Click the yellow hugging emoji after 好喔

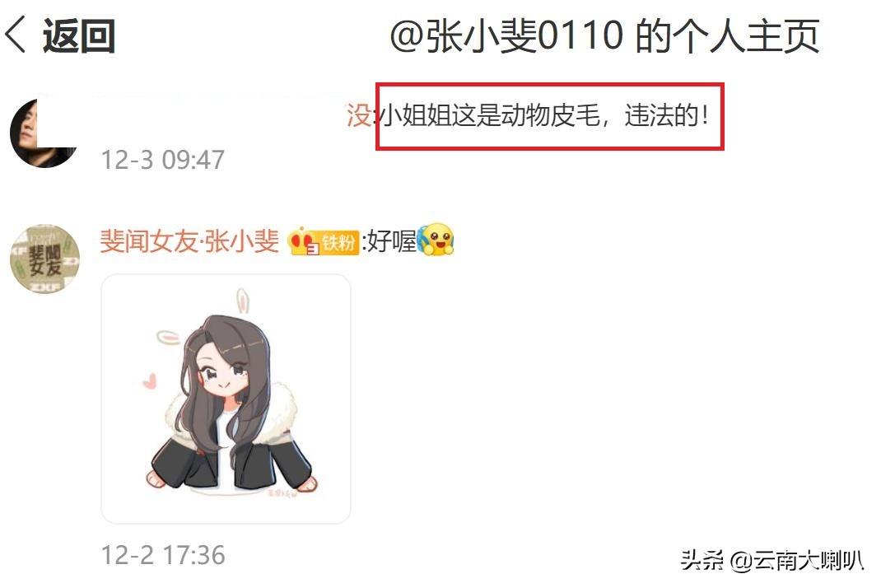pos(436,239)
